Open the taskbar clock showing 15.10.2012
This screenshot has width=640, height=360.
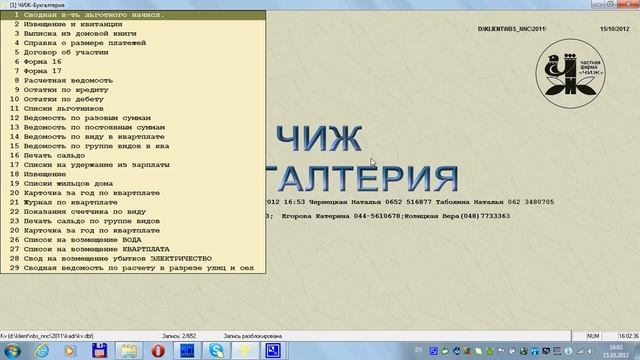pos(616,351)
